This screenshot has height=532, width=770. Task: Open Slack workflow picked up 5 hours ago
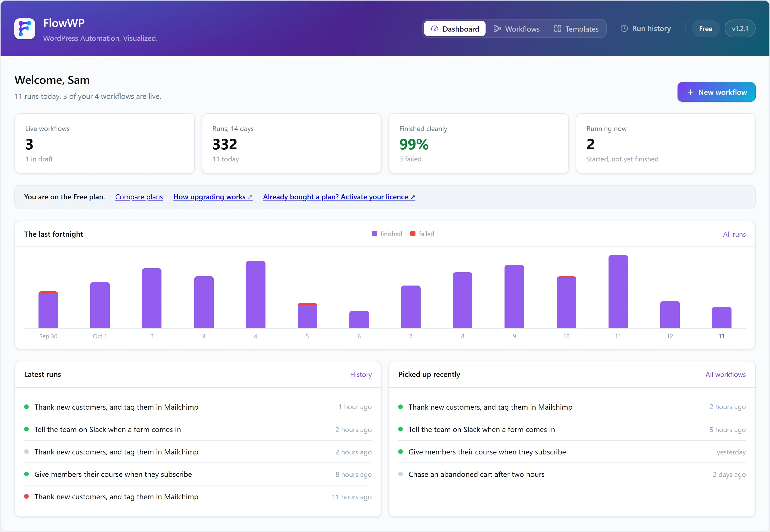click(x=572, y=429)
